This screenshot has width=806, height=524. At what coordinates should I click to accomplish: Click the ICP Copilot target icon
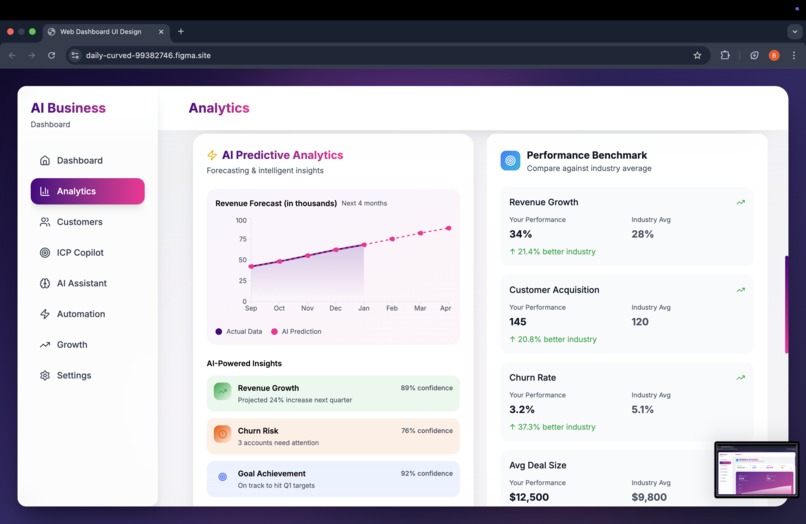point(45,252)
